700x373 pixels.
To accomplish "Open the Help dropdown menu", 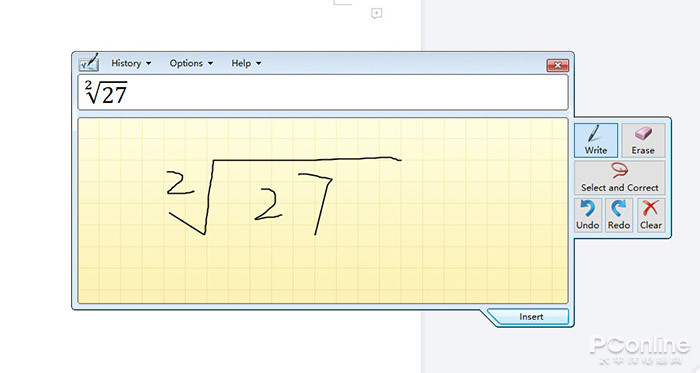I will (246, 63).
